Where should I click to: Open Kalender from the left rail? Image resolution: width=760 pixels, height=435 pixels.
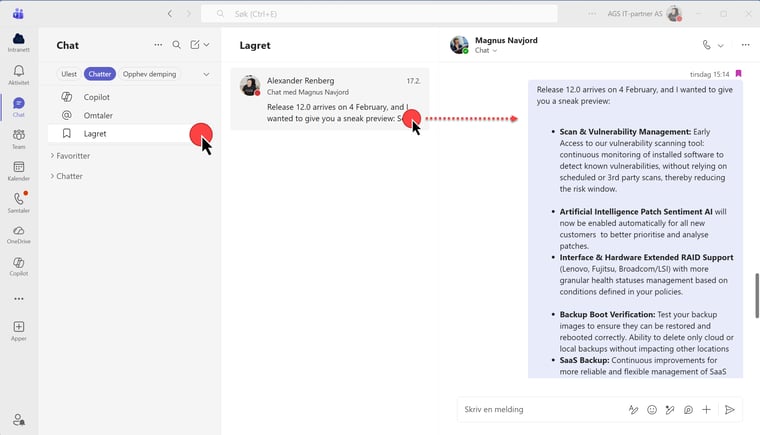click(x=18, y=171)
